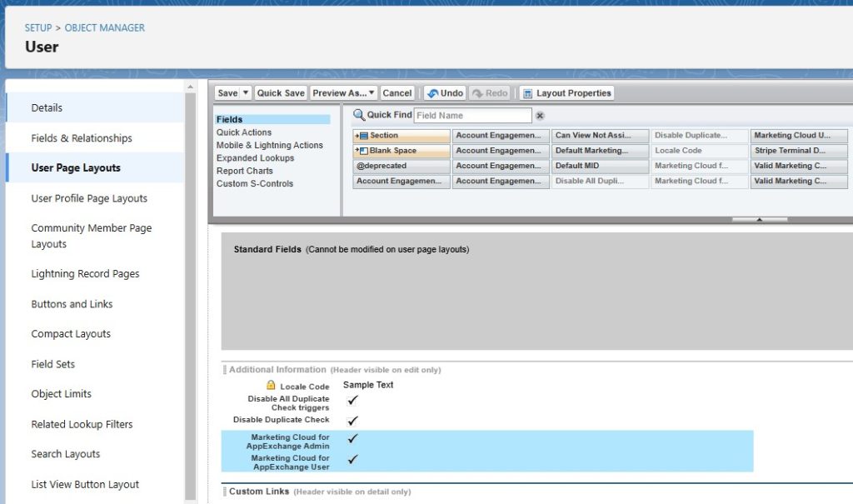The height and width of the screenshot is (504, 853).
Task: Click the sidebar scroll-up arrow
Action: (191, 87)
